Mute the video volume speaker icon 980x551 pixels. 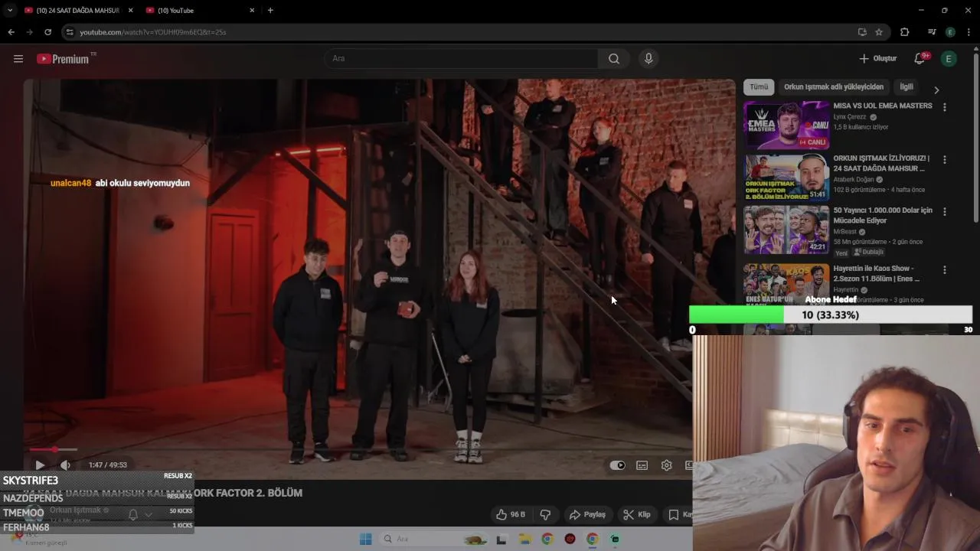[x=66, y=465]
